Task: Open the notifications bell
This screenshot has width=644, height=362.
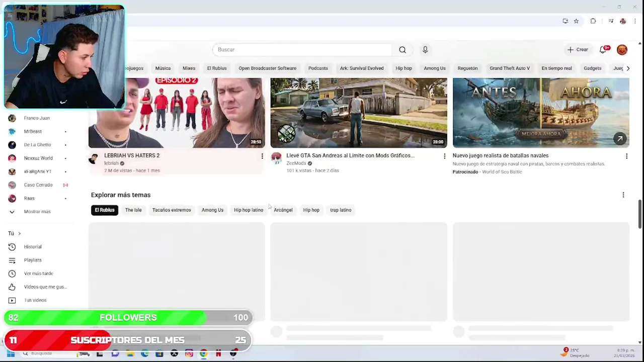Action: coord(603,49)
